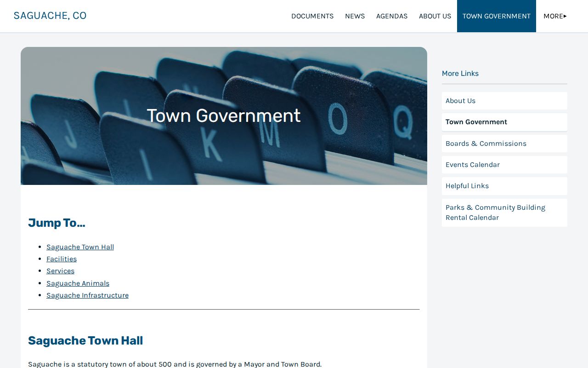Go to Helpful Links in sidebar
This screenshot has width=588, height=368.
pyautogui.click(x=504, y=186)
